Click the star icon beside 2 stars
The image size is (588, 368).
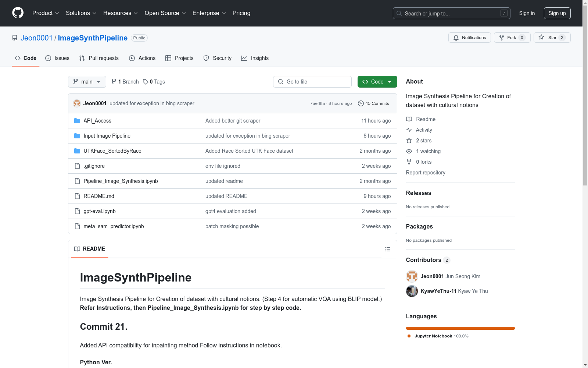(409, 141)
